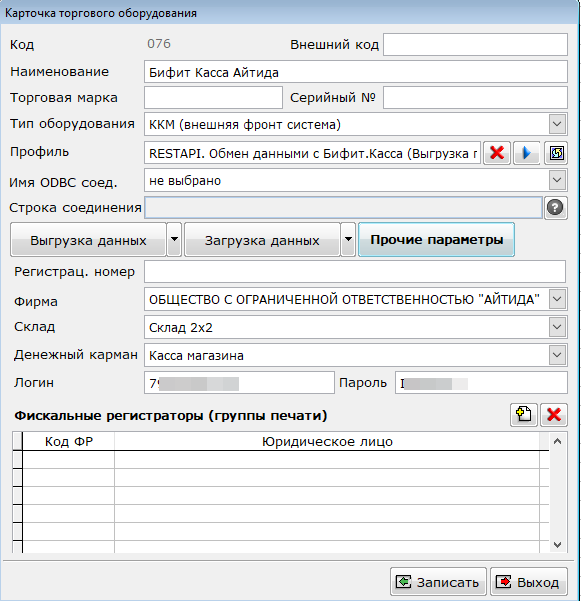The height and width of the screenshot is (601, 581).
Task: Switch to the Загрузка данных tab
Action: 262,240
